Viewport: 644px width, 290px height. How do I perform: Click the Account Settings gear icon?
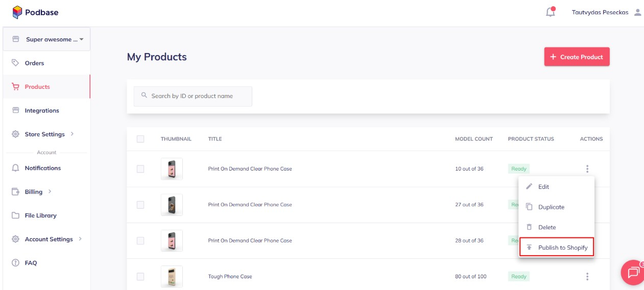coord(15,239)
